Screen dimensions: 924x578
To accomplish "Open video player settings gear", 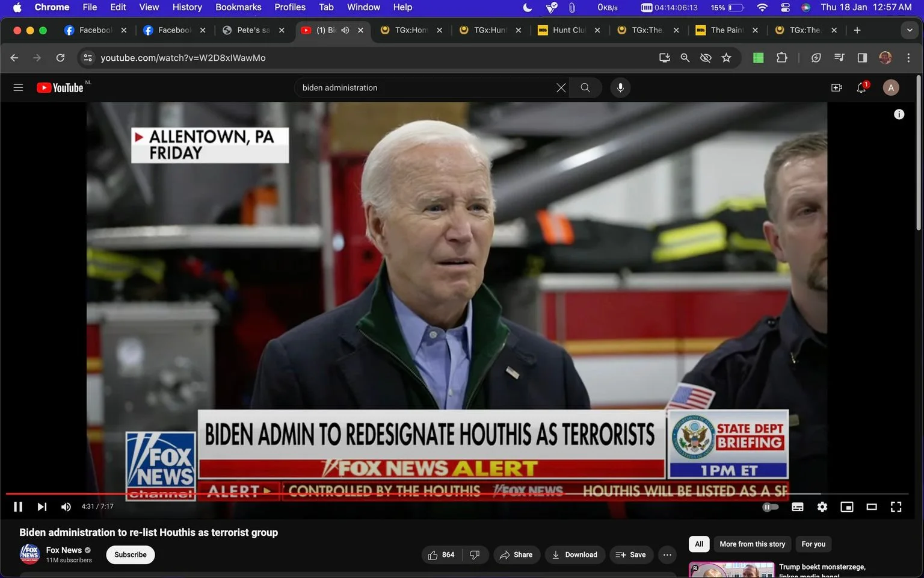I will (x=822, y=507).
